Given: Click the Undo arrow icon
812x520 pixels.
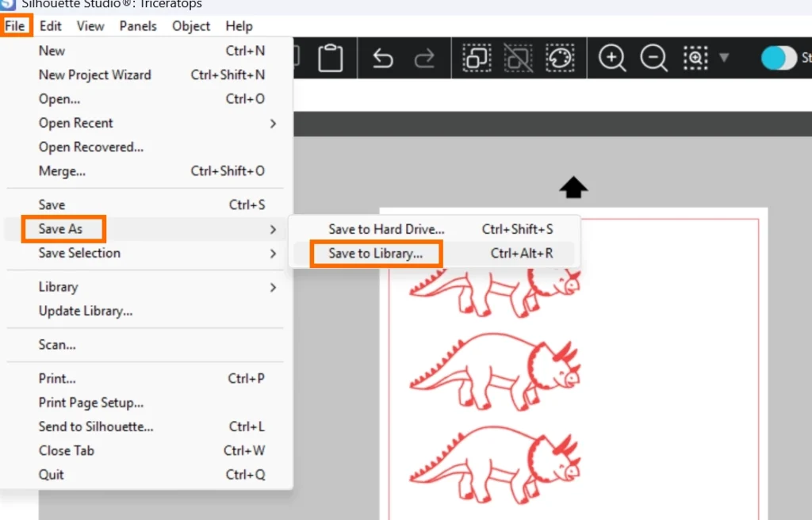Looking at the screenshot, I should [383, 58].
